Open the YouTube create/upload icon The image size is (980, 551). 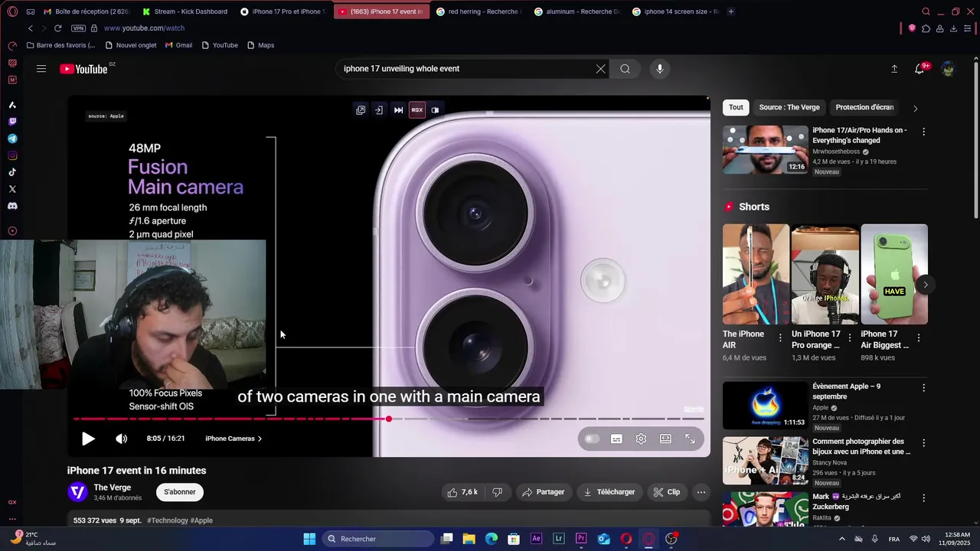click(894, 69)
